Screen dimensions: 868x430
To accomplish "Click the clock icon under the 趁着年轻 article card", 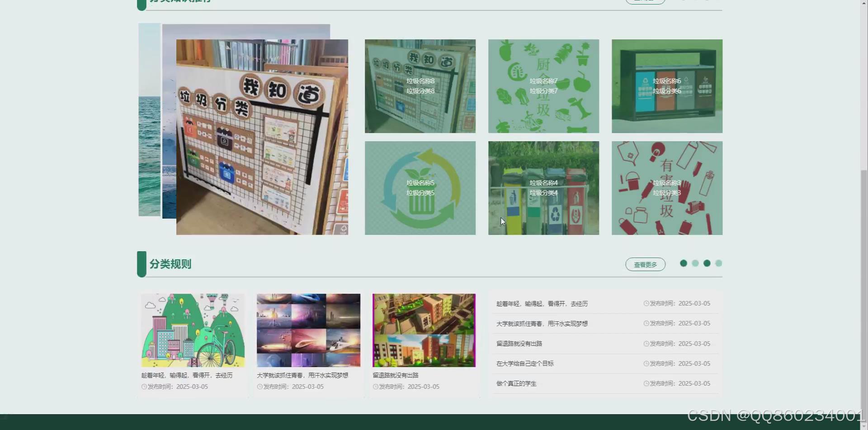I will [x=143, y=387].
